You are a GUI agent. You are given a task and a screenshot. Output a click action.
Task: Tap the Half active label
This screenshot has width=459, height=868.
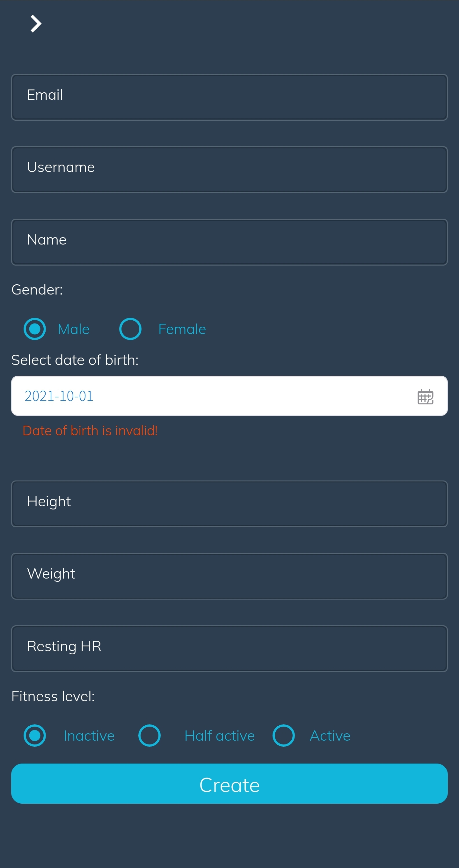pyautogui.click(x=220, y=736)
